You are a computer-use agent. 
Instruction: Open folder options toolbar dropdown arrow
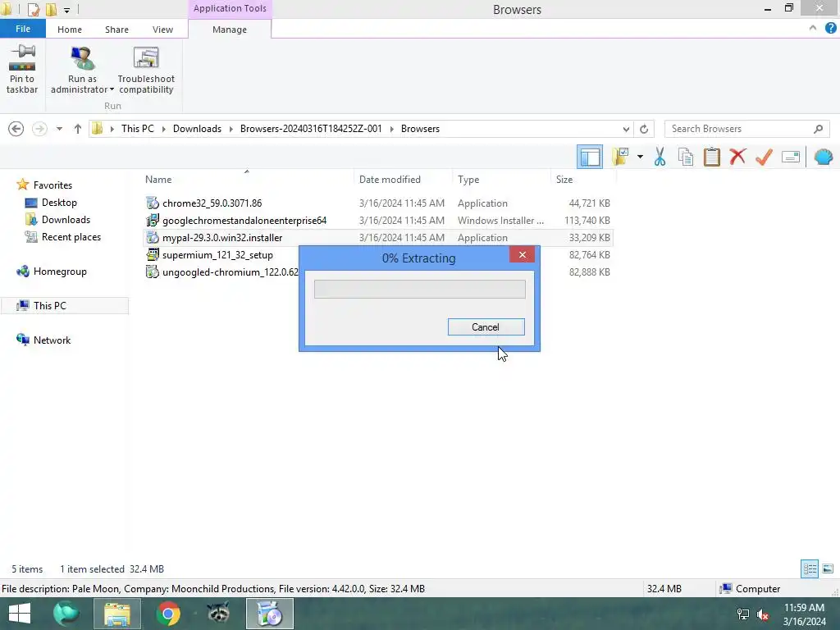point(640,157)
